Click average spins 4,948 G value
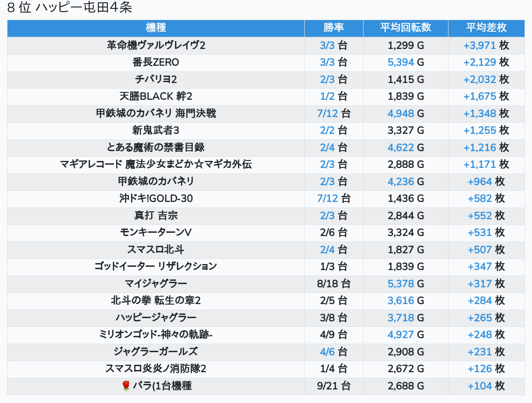 pos(406,113)
